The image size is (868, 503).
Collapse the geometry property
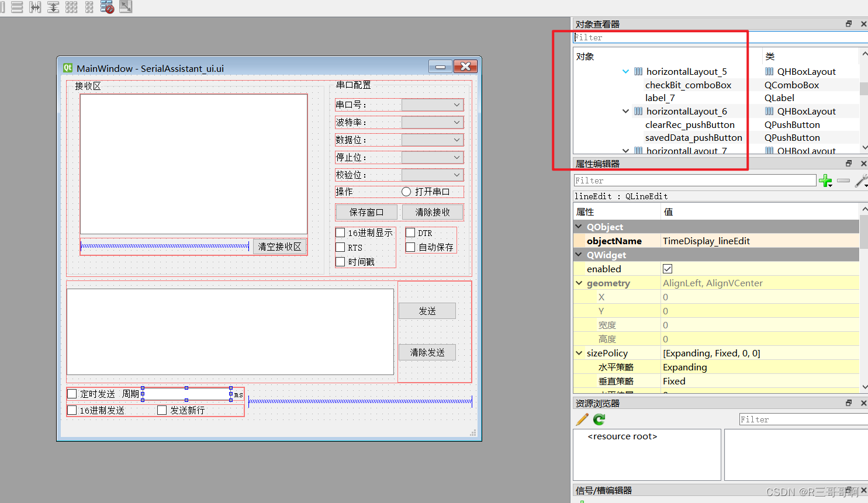[x=579, y=283]
